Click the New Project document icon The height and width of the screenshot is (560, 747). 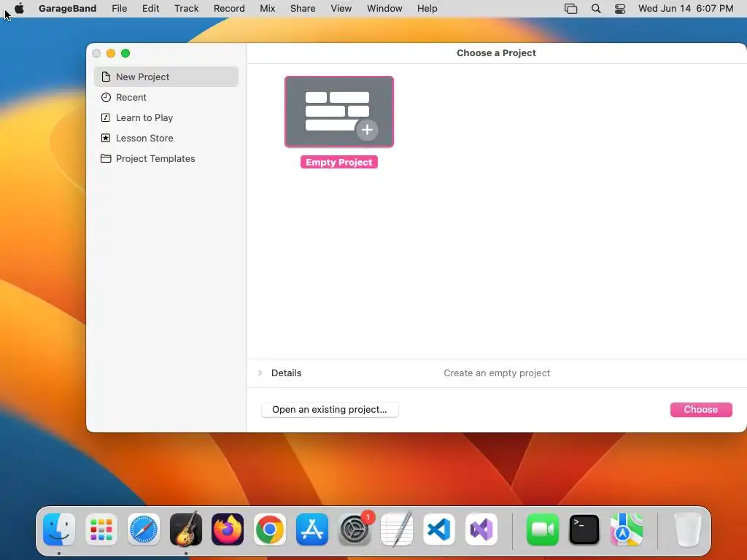click(106, 77)
